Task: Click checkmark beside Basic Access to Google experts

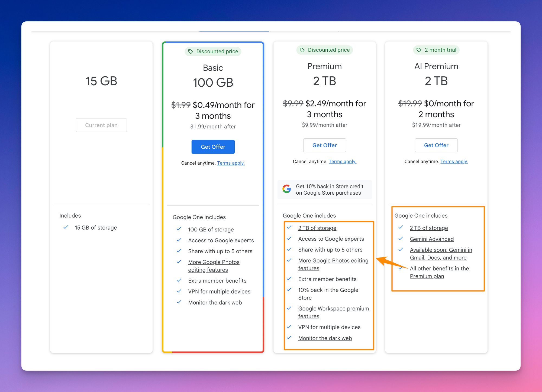Action: tap(179, 240)
